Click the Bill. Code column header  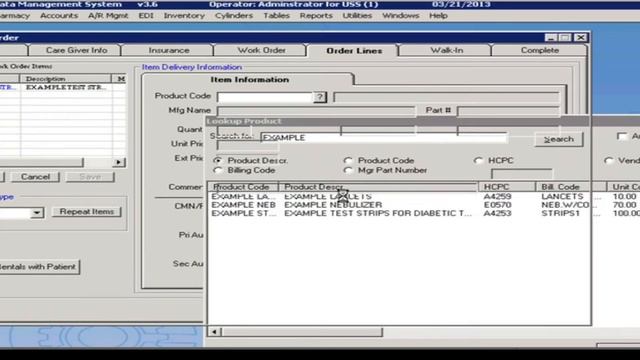click(x=570, y=187)
